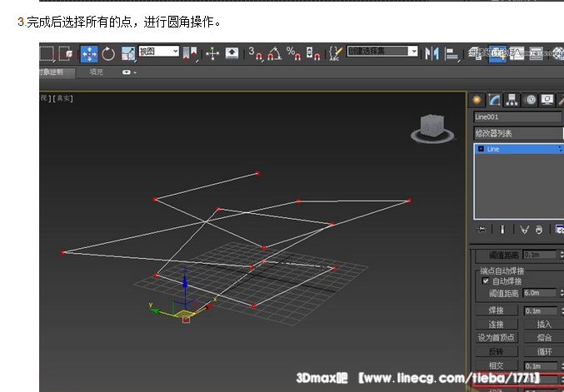This screenshot has width=564, height=392.
Task: Click the 相交 0.1m value field
Action: point(541,365)
